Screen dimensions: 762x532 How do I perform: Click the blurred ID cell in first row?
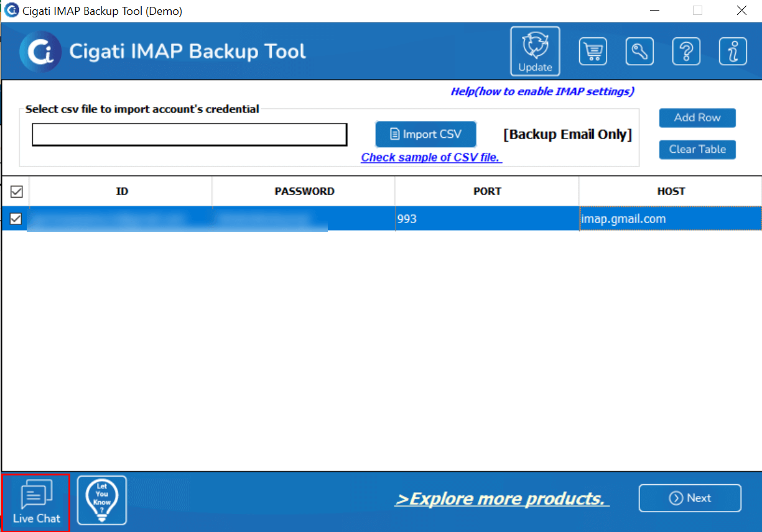121,219
